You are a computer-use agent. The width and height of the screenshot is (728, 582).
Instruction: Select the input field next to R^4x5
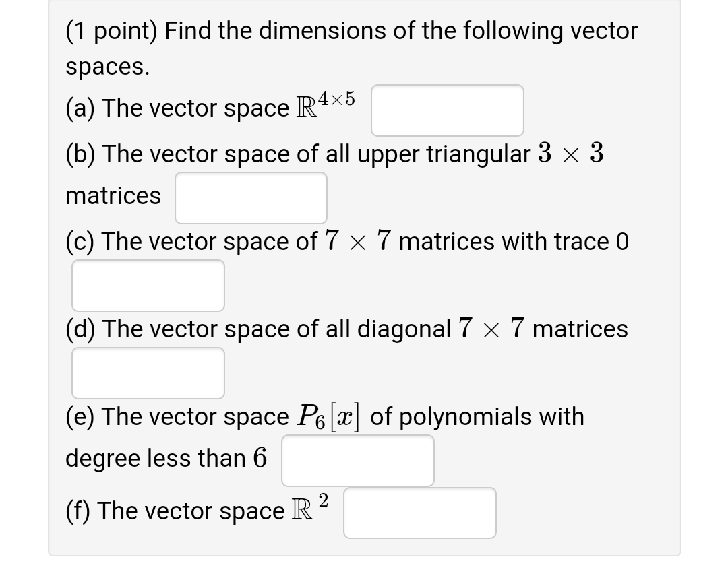click(447, 110)
